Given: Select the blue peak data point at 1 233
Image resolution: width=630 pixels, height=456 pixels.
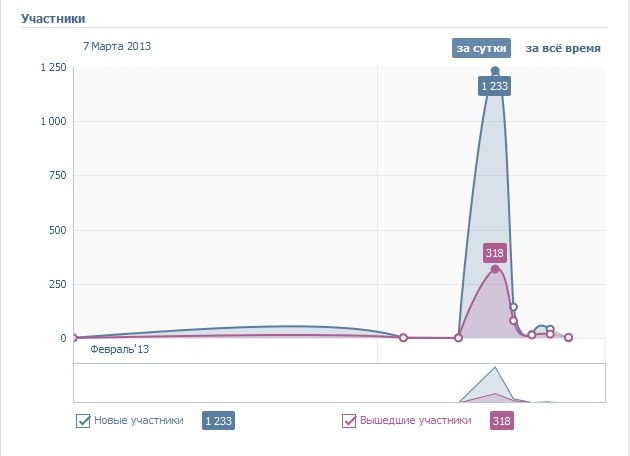Looking at the screenshot, I should (495, 71).
